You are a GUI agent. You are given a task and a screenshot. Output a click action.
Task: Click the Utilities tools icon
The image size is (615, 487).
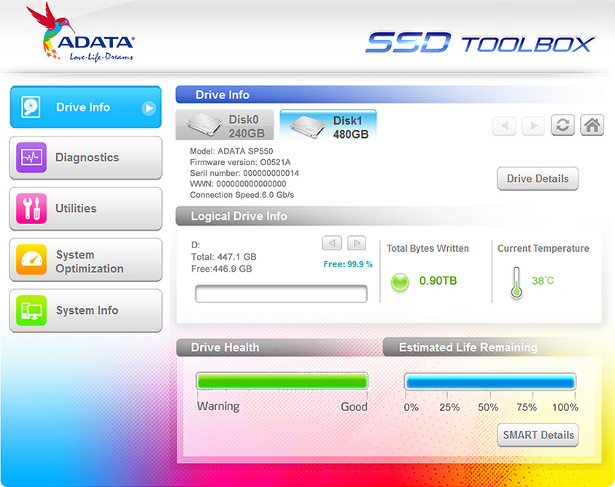[31, 209]
